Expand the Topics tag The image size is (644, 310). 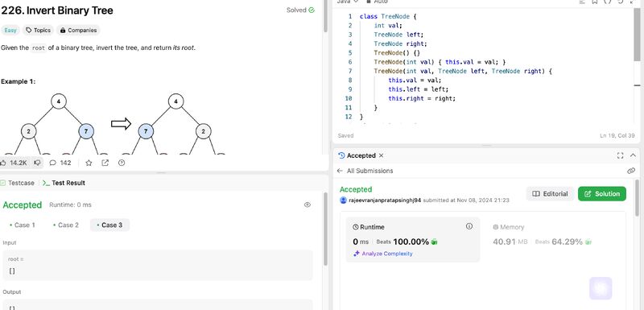pyautogui.click(x=38, y=31)
